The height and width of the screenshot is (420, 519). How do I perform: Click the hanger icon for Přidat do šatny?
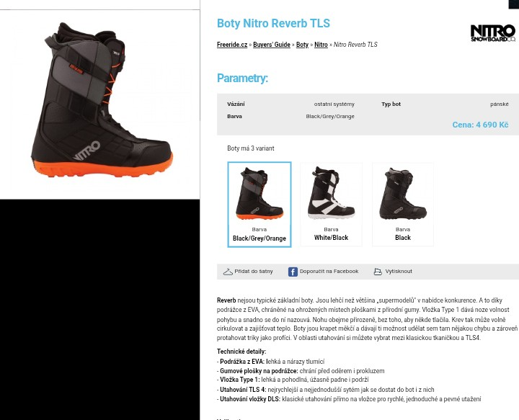tap(228, 272)
